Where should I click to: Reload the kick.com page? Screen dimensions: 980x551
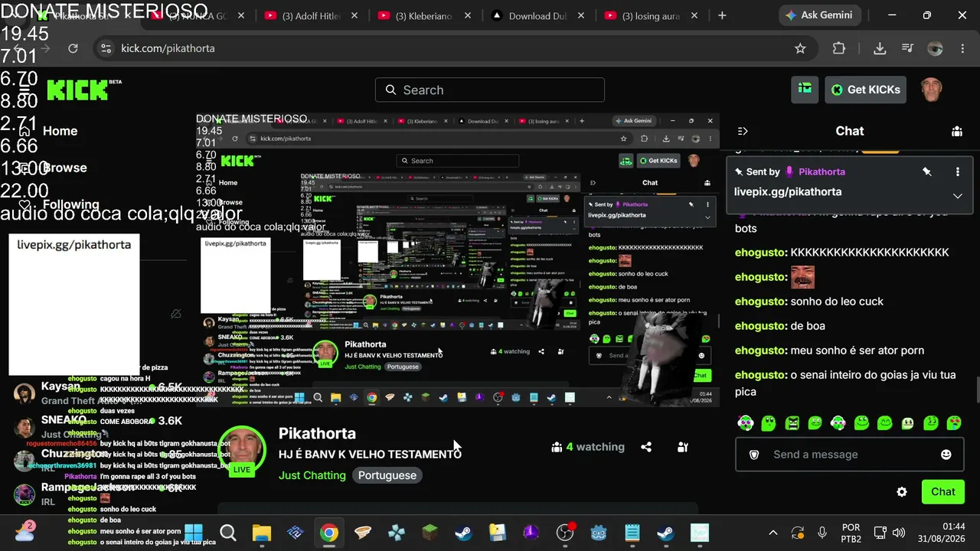coord(73,48)
